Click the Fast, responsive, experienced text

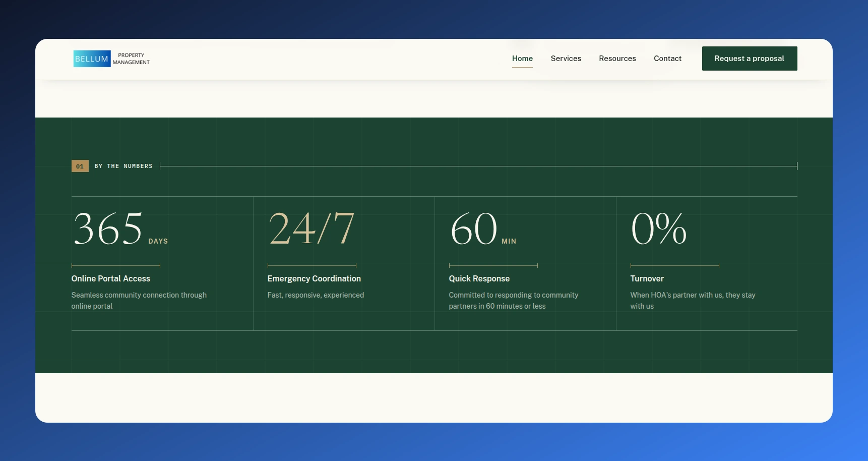[316, 295]
